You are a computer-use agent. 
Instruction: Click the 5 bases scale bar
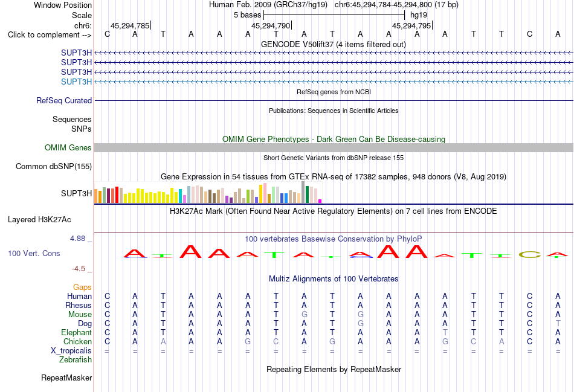[x=334, y=15]
